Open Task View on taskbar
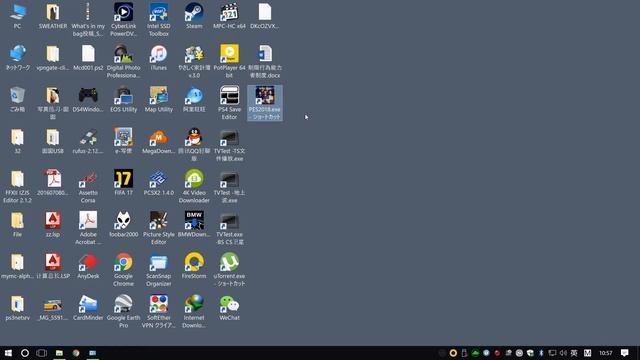 pyautogui.click(x=41, y=353)
